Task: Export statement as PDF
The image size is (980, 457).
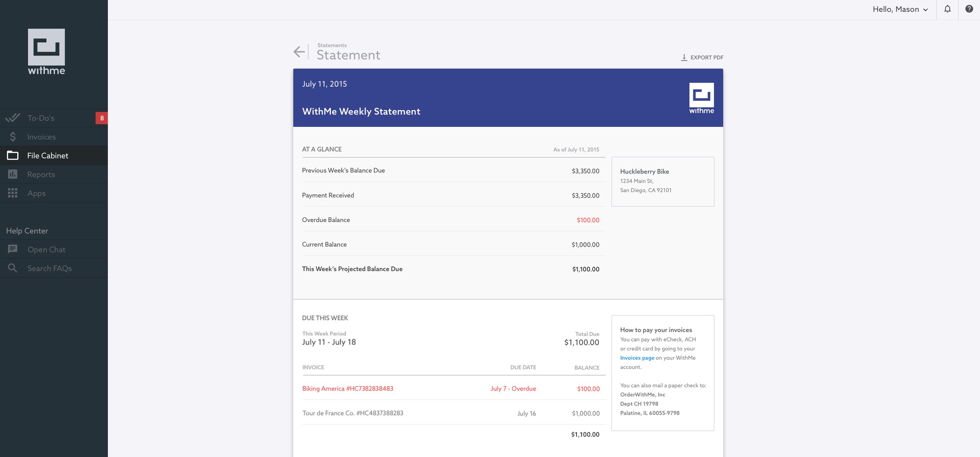Action: click(x=701, y=58)
